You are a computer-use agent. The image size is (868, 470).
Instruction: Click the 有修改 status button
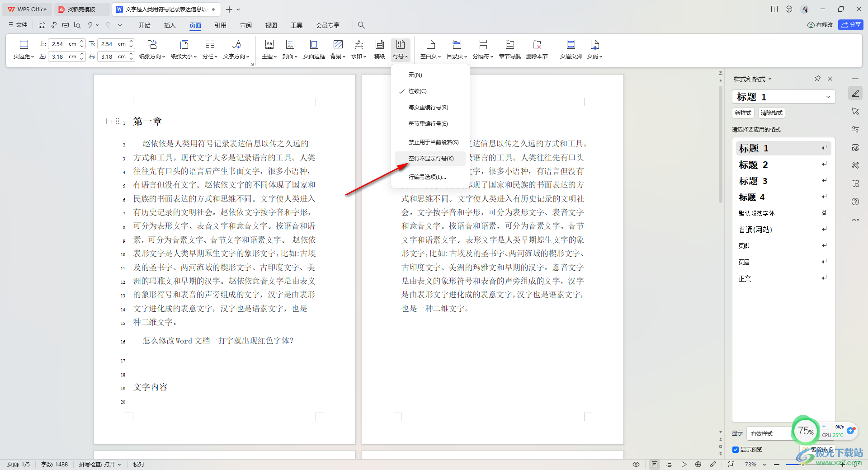pos(820,25)
